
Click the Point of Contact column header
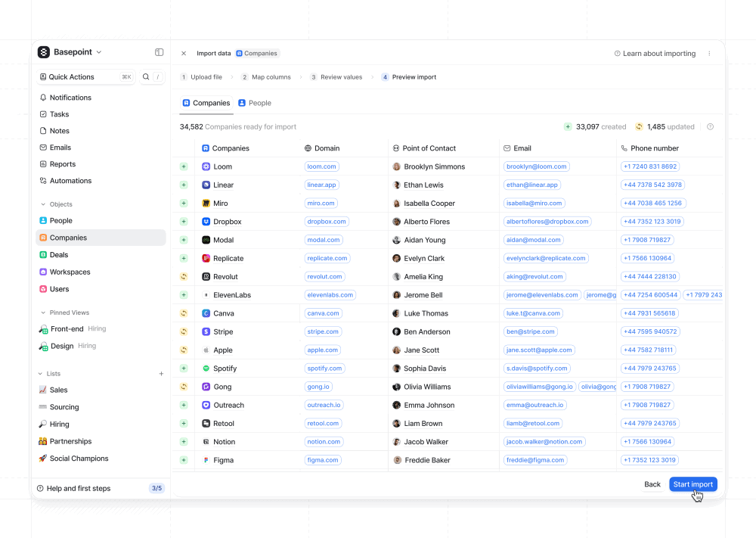424,148
